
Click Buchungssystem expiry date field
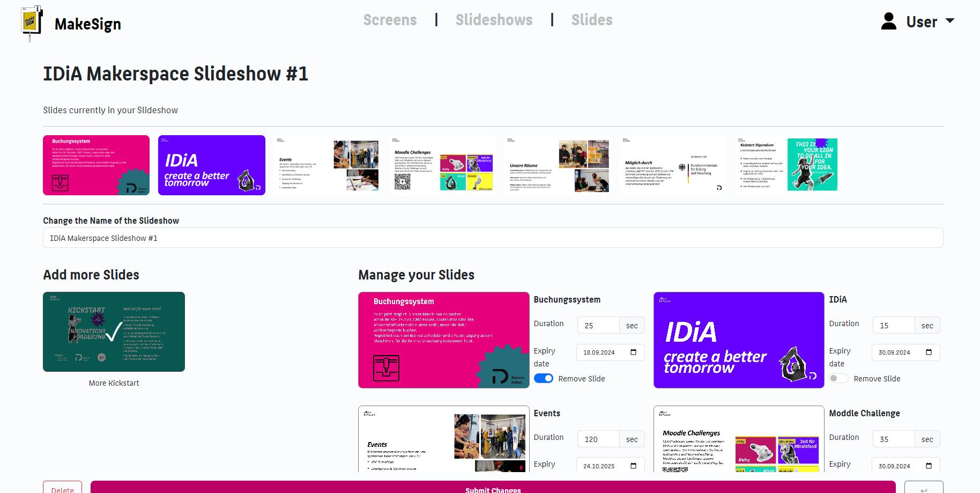[x=611, y=352]
